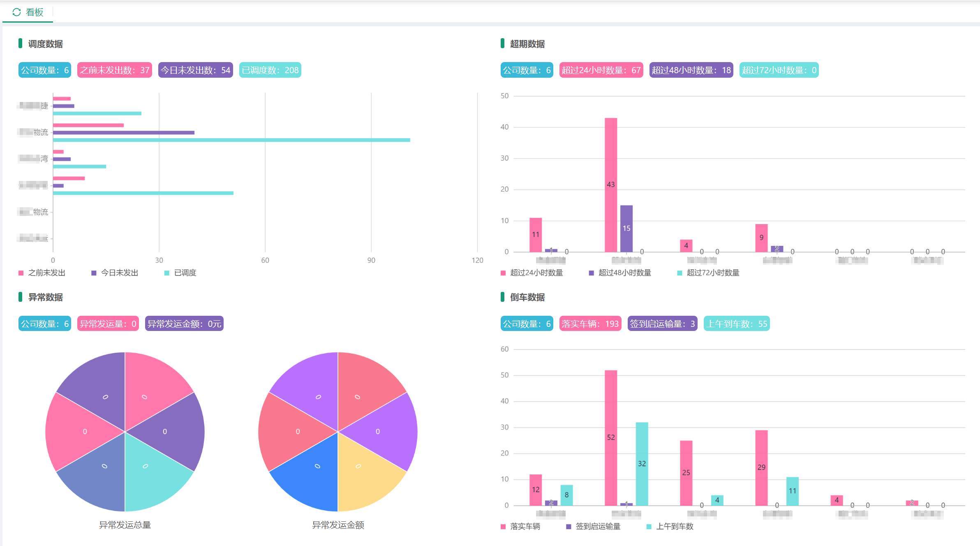
Task: Click the 上午到车数 legend marker icon
Action: [649, 527]
